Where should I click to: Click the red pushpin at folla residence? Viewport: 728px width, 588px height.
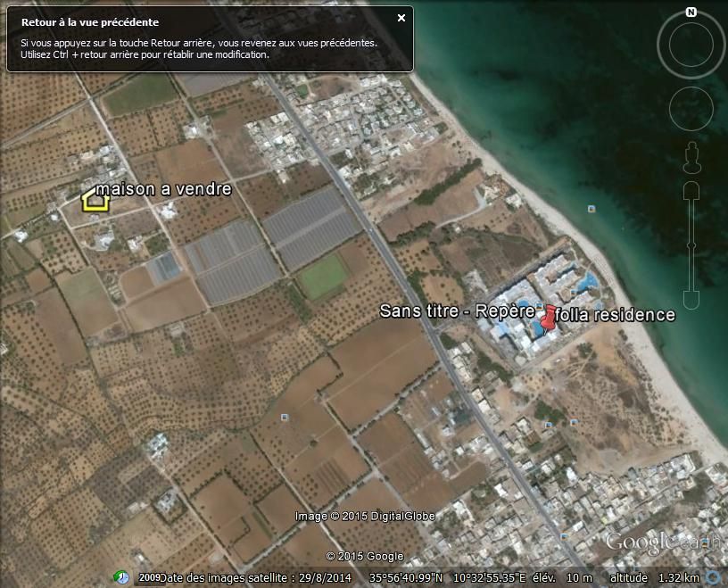[548, 319]
